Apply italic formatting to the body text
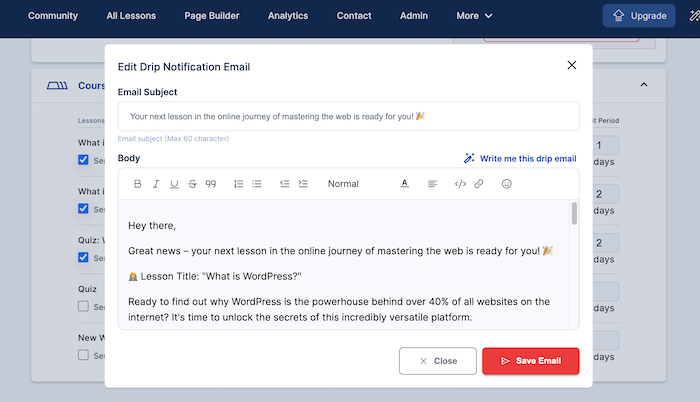This screenshot has height=402, width=700. click(156, 184)
